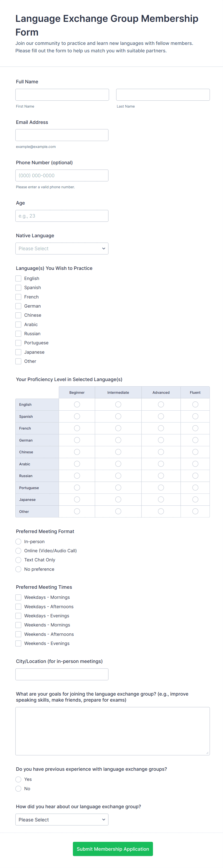Set Chinese proficiency to Intermediate

(x=118, y=452)
